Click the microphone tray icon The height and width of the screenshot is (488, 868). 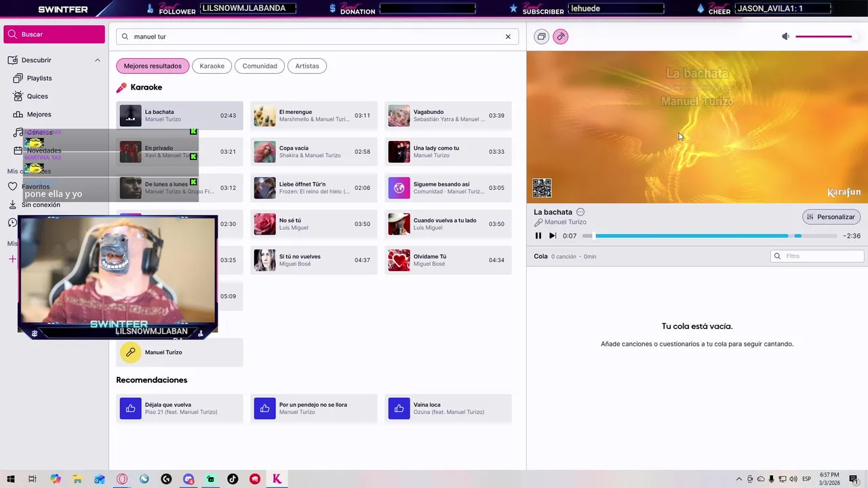772,479
